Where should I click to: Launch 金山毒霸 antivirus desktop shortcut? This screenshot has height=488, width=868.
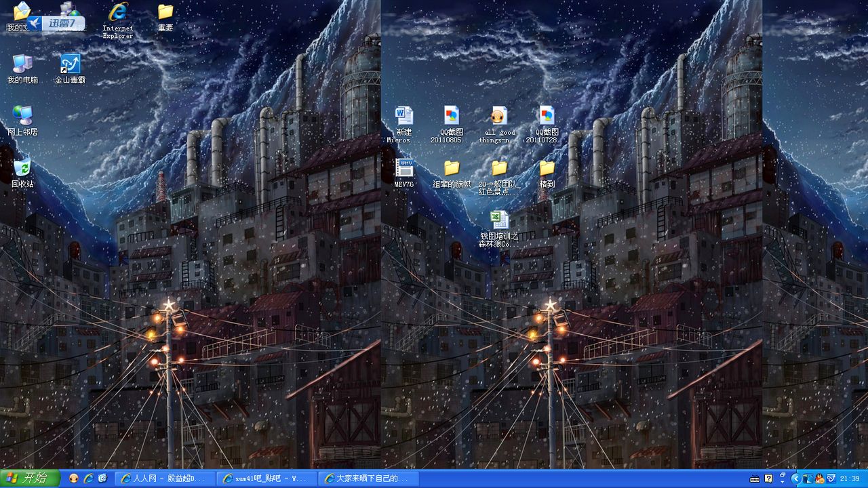70,69
